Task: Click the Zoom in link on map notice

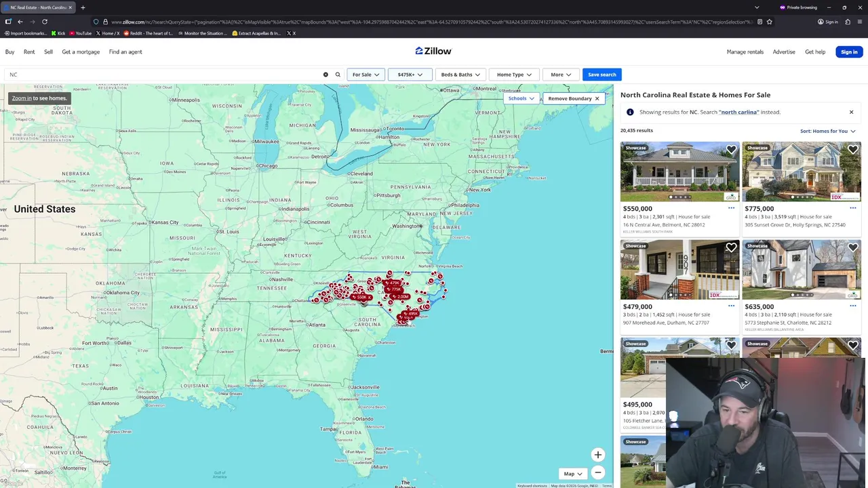Action: (x=22, y=98)
